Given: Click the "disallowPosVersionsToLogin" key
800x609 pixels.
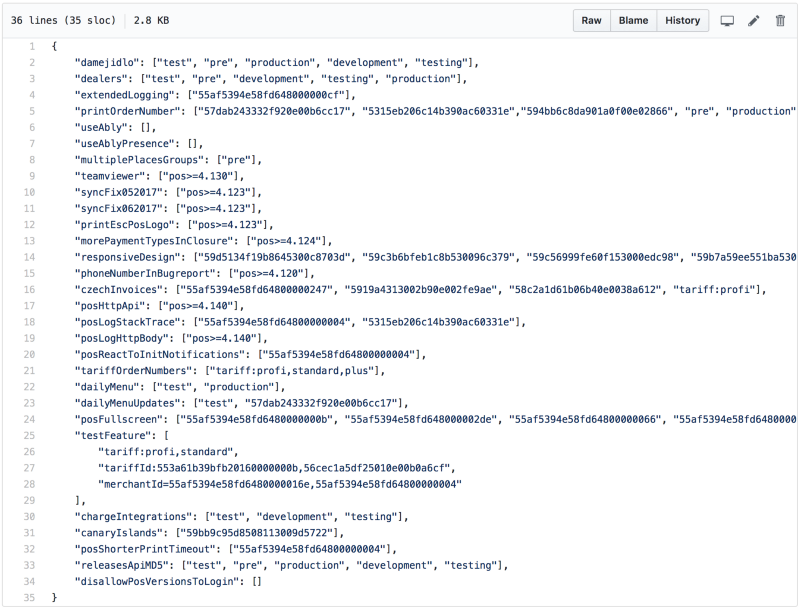Looking at the screenshot, I should click(158, 582).
